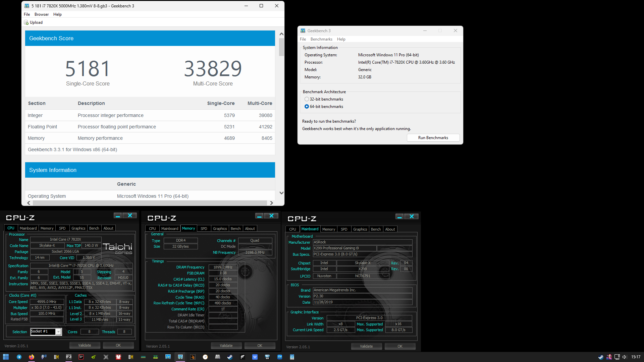This screenshot has width=644, height=362.
Task: Open the Browser menu
Action: pyautogui.click(x=42, y=14)
